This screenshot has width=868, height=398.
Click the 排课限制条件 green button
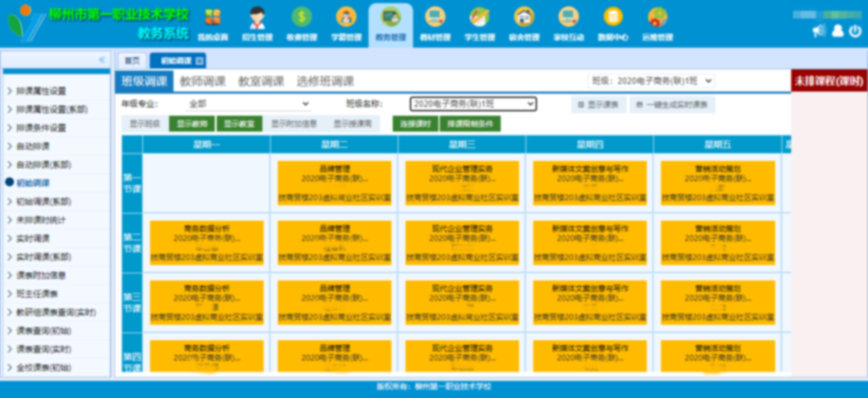pyautogui.click(x=470, y=124)
